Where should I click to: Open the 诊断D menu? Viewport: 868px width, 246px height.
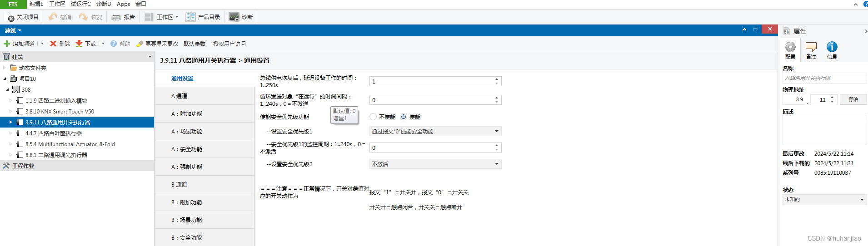pos(104,4)
